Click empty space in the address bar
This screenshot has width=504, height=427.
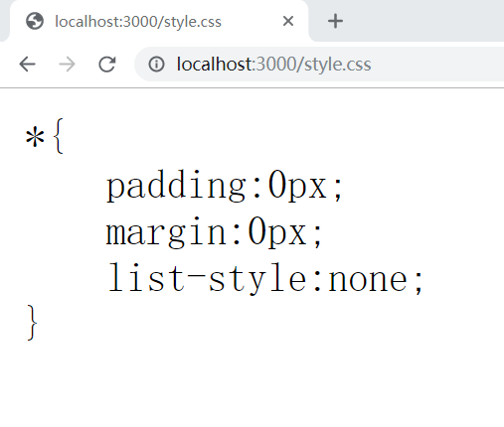pos(437,64)
